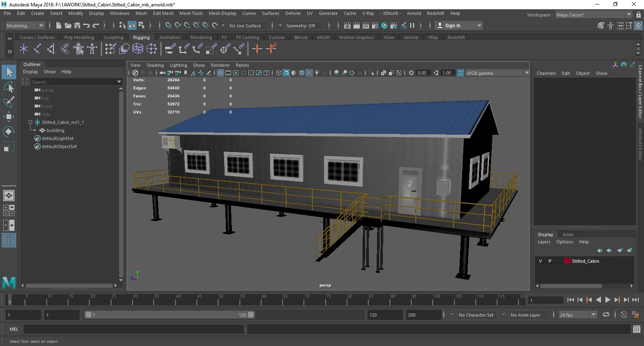Click the Create Joints shelf icon

tap(37, 49)
